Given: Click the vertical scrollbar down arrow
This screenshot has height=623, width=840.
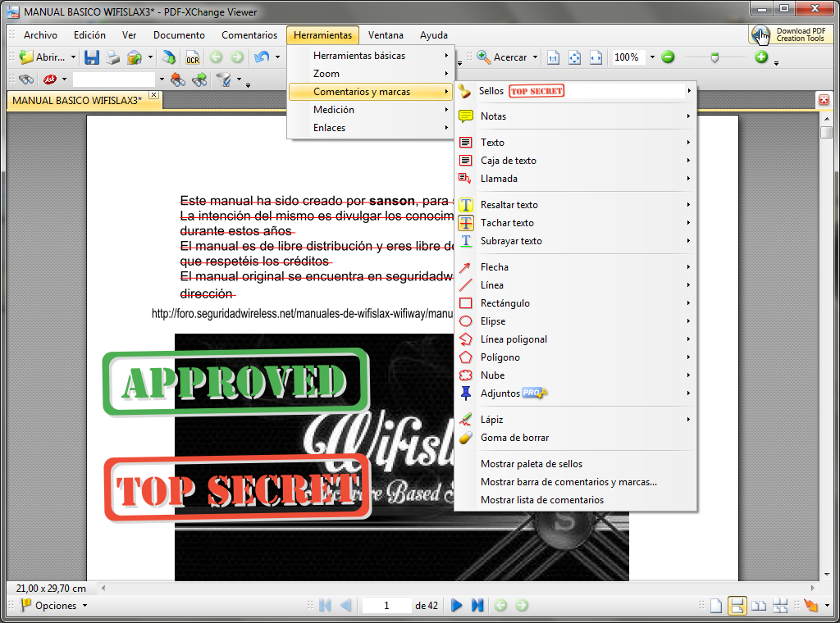Looking at the screenshot, I should (827, 575).
